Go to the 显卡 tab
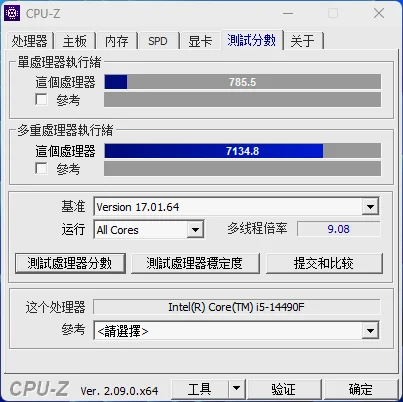 click(x=200, y=41)
